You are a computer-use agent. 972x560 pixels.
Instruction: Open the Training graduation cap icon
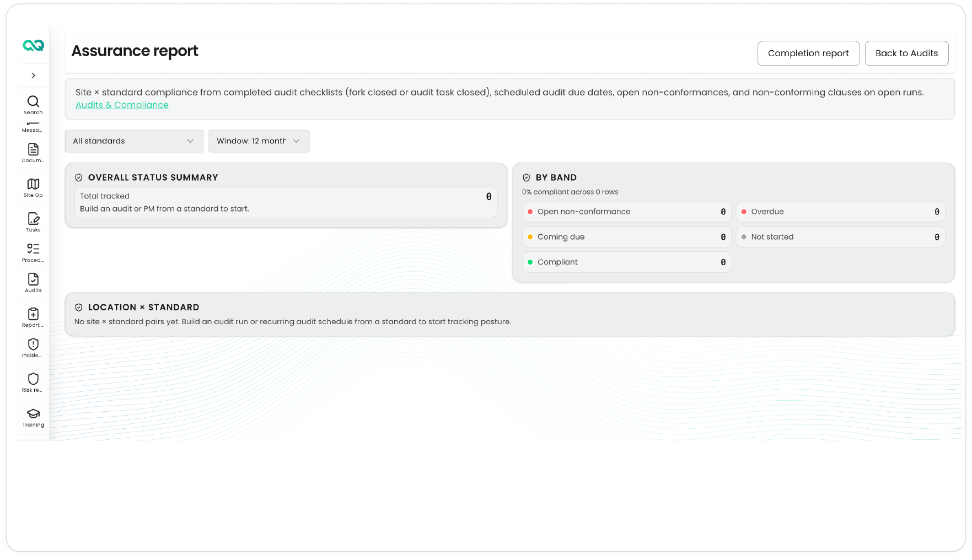coord(33,417)
